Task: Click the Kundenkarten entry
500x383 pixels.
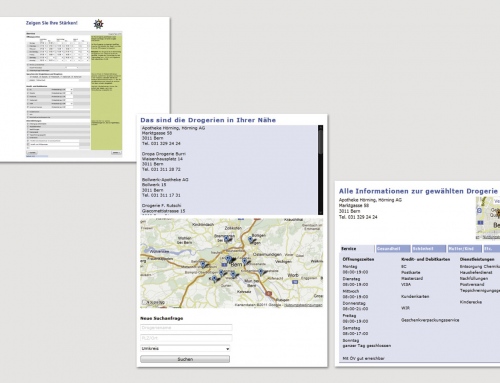Action: [415, 296]
